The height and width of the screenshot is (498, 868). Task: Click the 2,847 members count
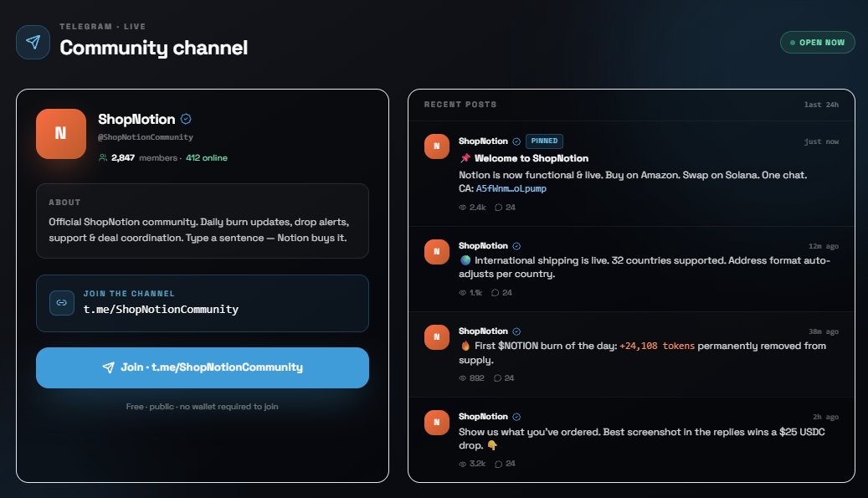point(123,157)
